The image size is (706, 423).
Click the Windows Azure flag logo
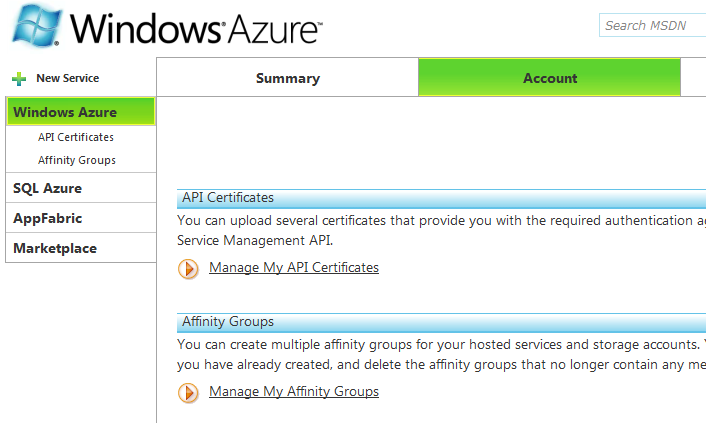click(36, 26)
